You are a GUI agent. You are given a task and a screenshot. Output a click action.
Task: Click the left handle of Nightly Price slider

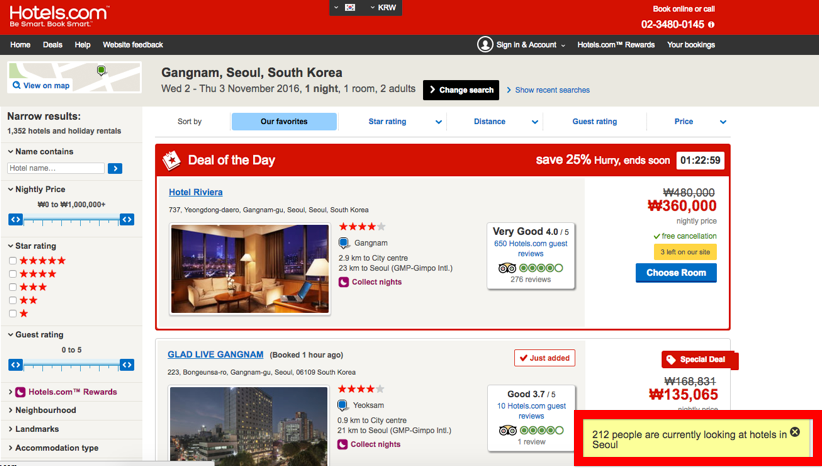pos(16,220)
